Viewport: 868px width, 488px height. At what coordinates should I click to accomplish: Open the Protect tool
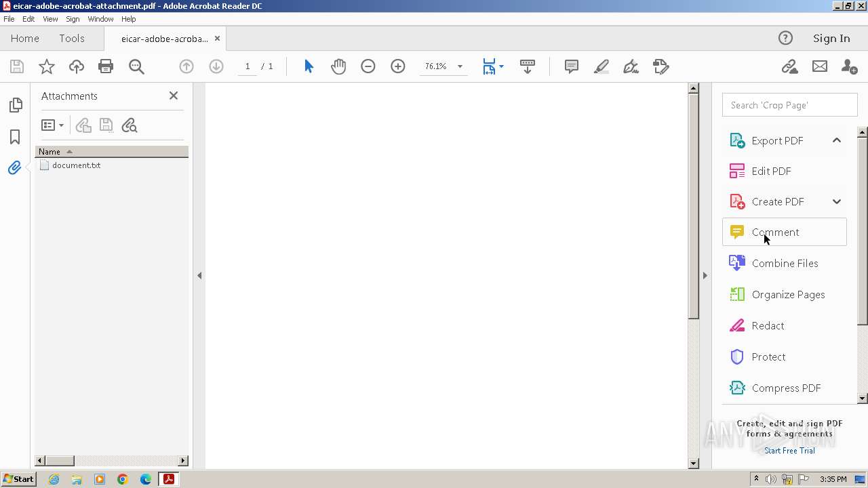click(x=785, y=357)
